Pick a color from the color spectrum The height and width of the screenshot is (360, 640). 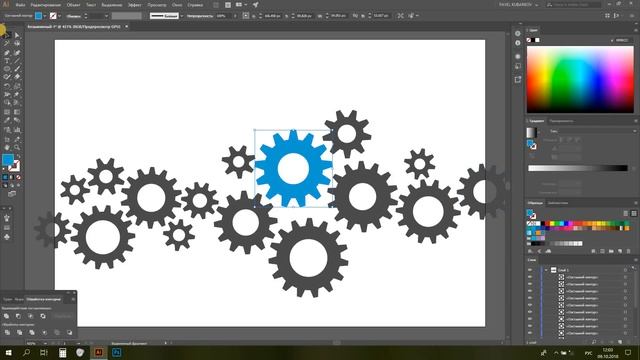point(580,80)
